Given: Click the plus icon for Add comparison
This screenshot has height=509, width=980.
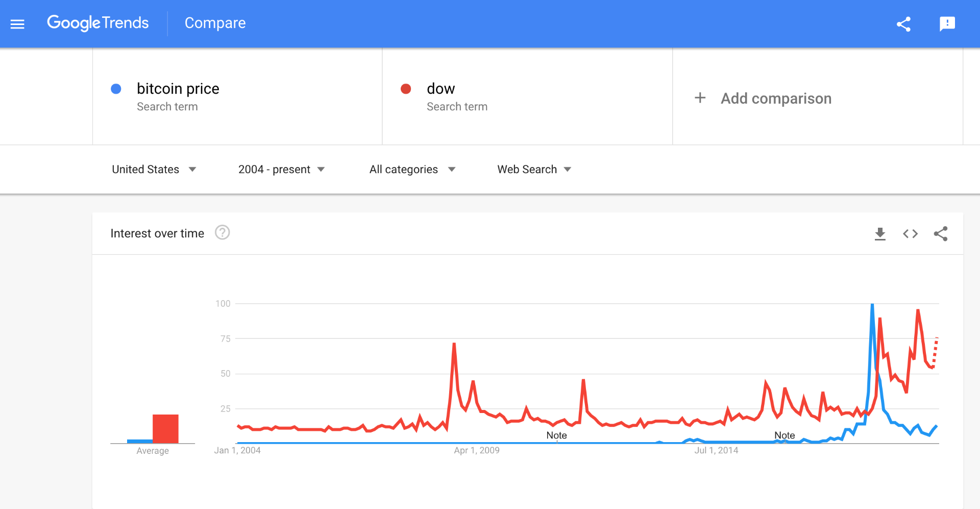Looking at the screenshot, I should coord(700,98).
